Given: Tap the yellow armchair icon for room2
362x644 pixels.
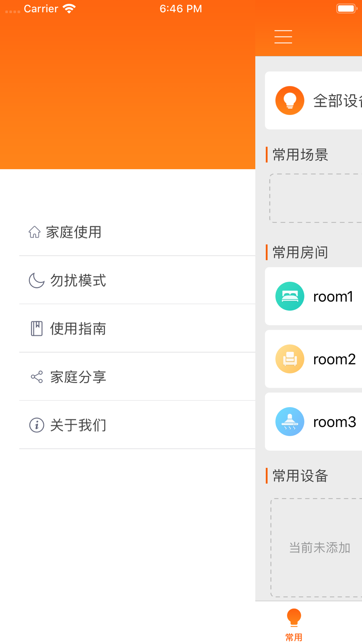Looking at the screenshot, I should coord(290,359).
